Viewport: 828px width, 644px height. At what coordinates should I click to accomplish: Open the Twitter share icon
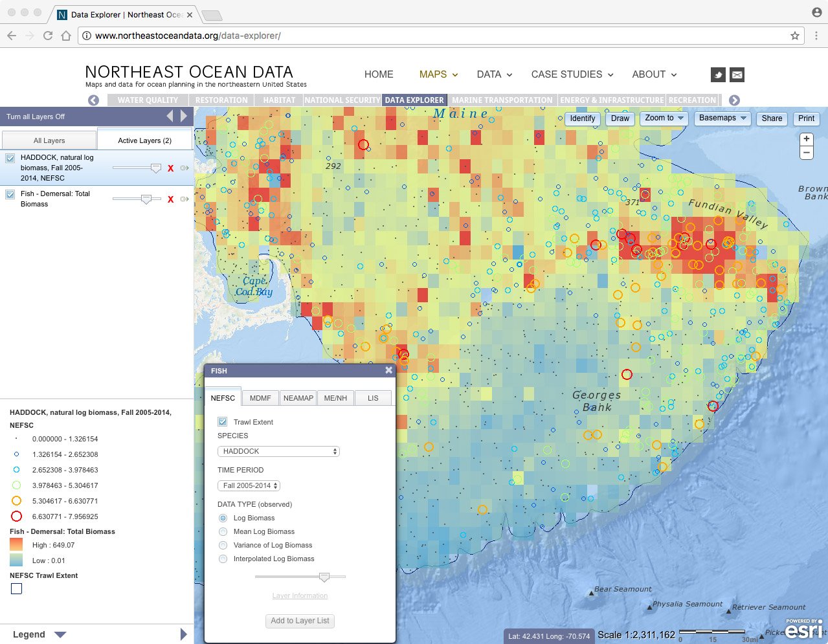click(718, 74)
